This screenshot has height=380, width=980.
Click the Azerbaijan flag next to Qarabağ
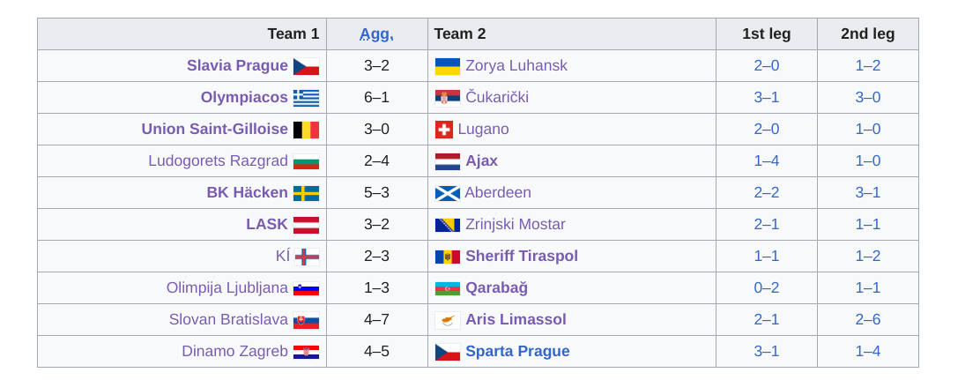pos(448,289)
